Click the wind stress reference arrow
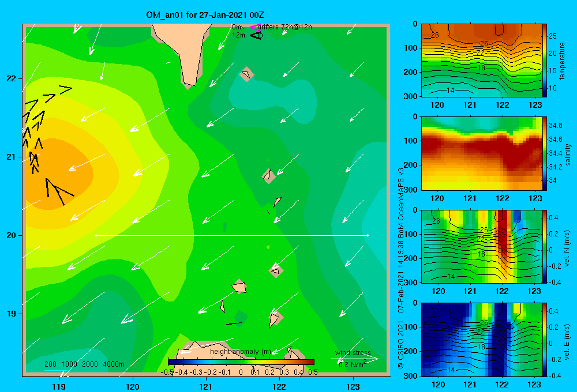Screen dimensions: 577x392 pyautogui.click(x=354, y=359)
